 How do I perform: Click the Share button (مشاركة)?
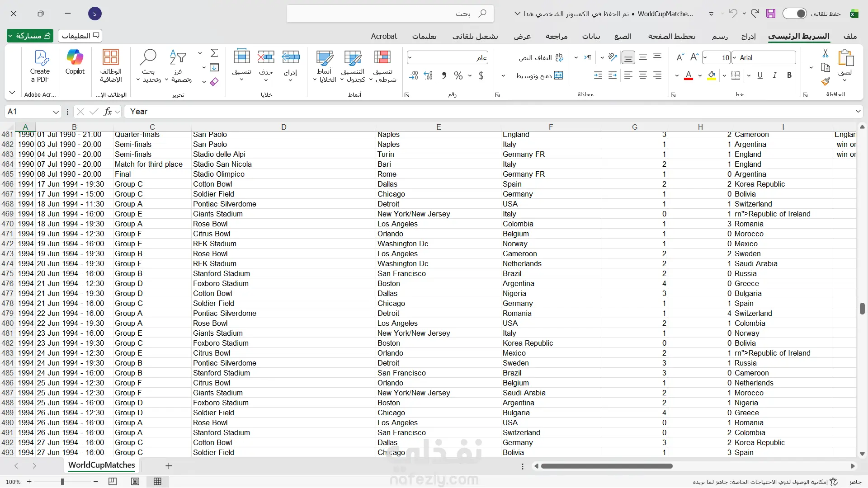pos(30,36)
